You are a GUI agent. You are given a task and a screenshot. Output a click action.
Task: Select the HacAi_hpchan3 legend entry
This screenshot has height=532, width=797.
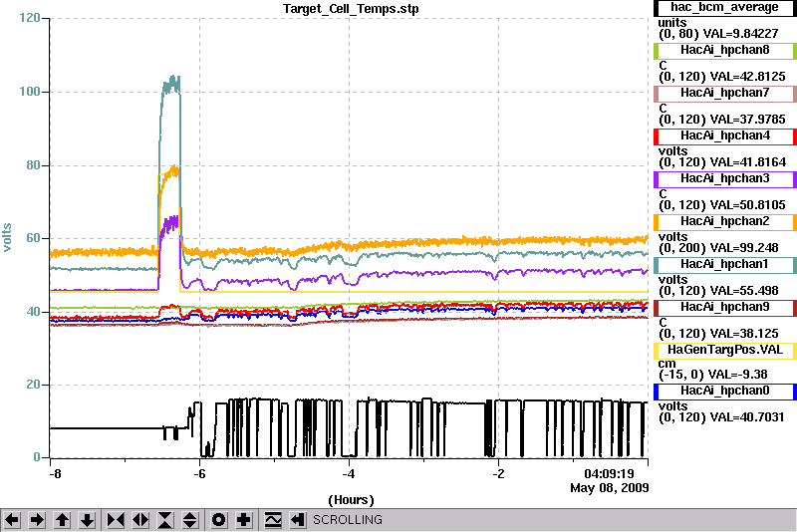(724, 179)
